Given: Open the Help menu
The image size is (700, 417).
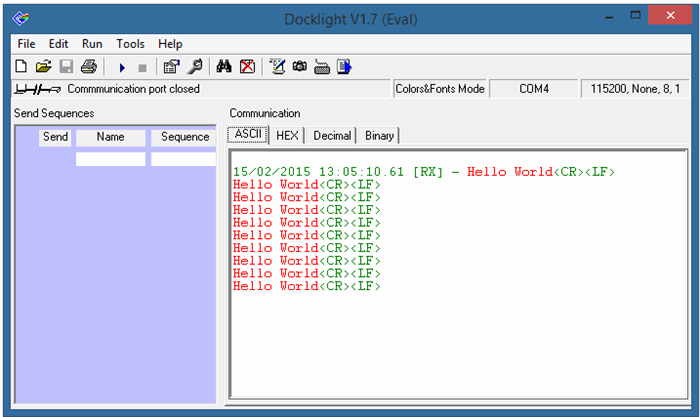Looking at the screenshot, I should [x=170, y=44].
